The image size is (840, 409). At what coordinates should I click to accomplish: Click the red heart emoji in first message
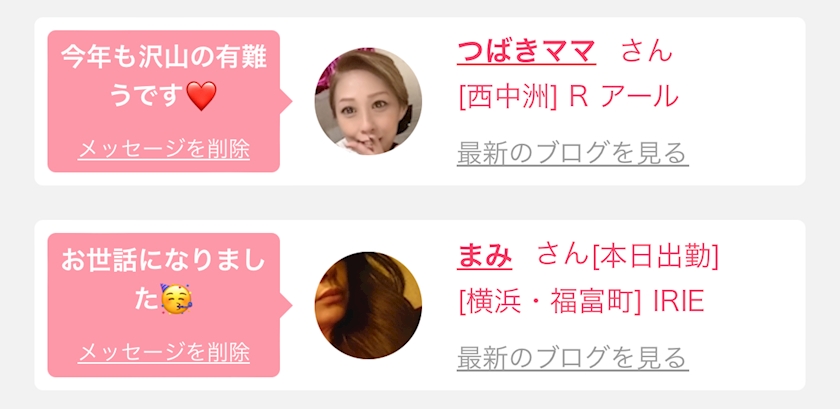[x=201, y=96]
